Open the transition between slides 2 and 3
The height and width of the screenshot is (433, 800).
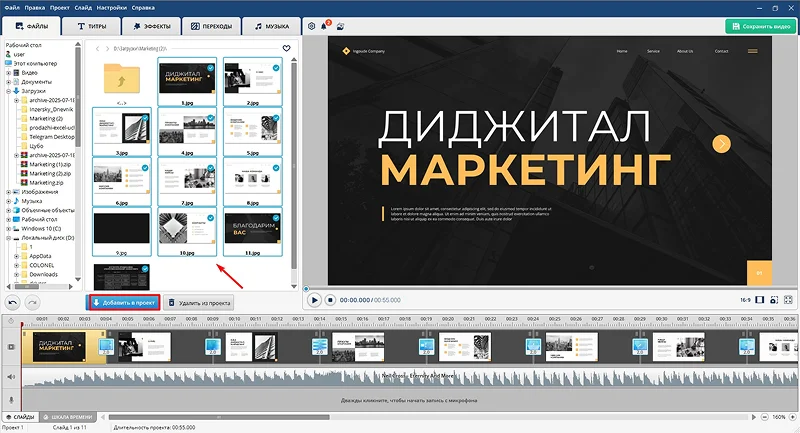coord(213,347)
